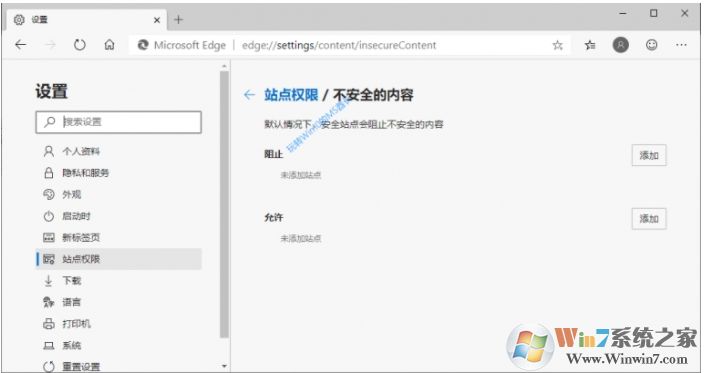The width and height of the screenshot is (704, 373).
Task: Close the 设置 tab
Action: point(157,20)
